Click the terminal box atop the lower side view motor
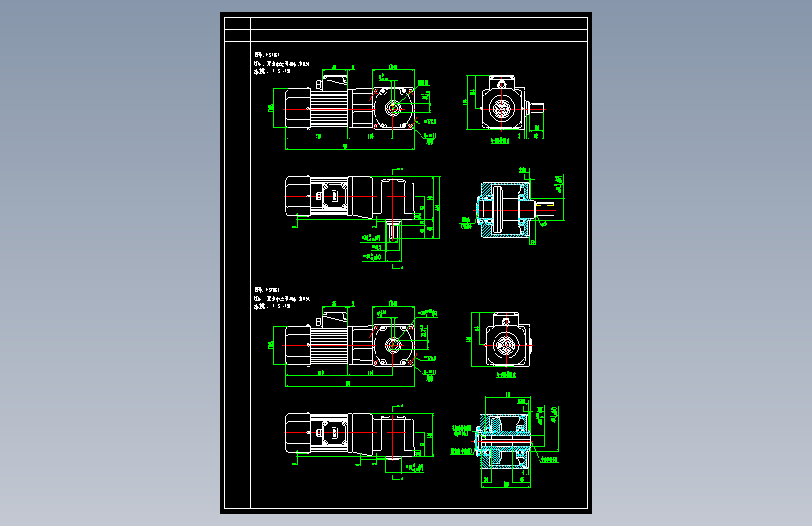Screen dimensions: 812x526 tap(333, 317)
